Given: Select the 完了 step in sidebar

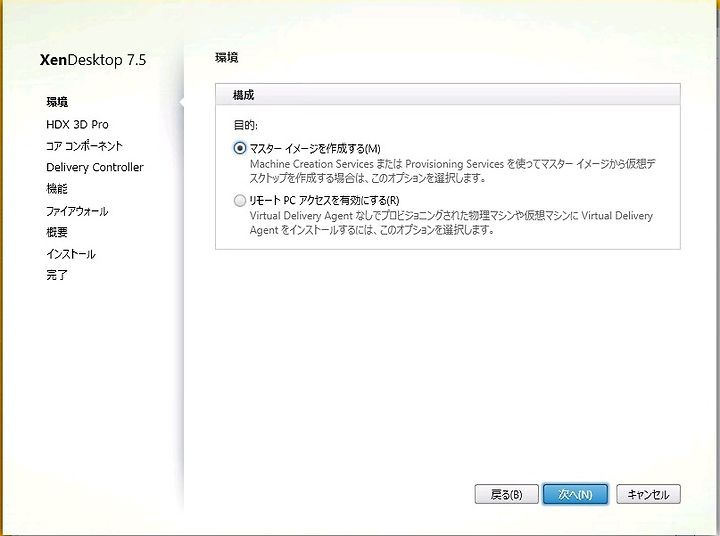Looking at the screenshot, I should (x=57, y=275).
